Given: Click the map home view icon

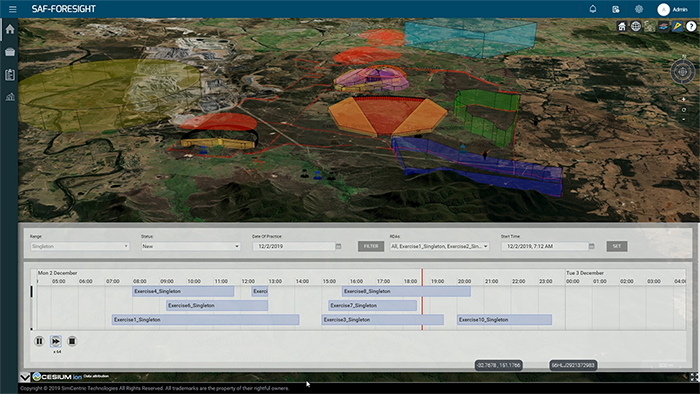Looking at the screenshot, I should tap(622, 26).
